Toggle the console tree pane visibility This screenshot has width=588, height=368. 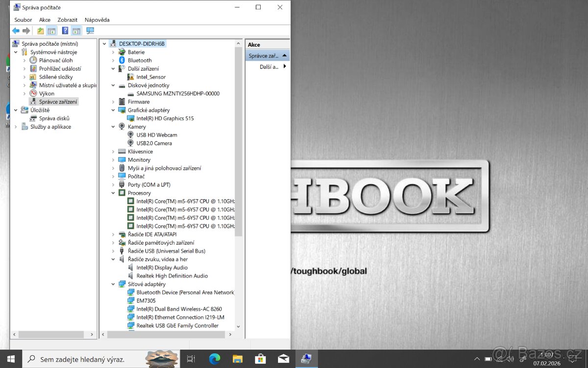click(52, 30)
